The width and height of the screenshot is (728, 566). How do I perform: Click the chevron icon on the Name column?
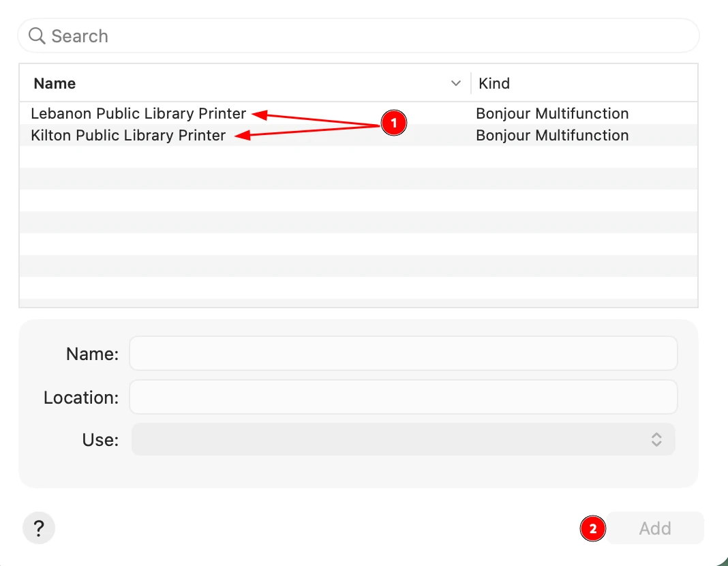pos(456,83)
